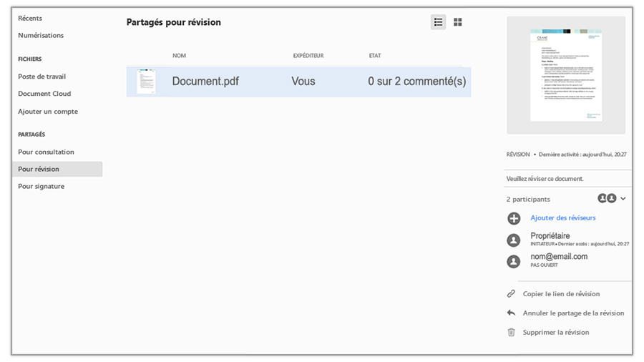644x362 pixels.
Task: Sort by the NOM column header
Action: pos(179,55)
